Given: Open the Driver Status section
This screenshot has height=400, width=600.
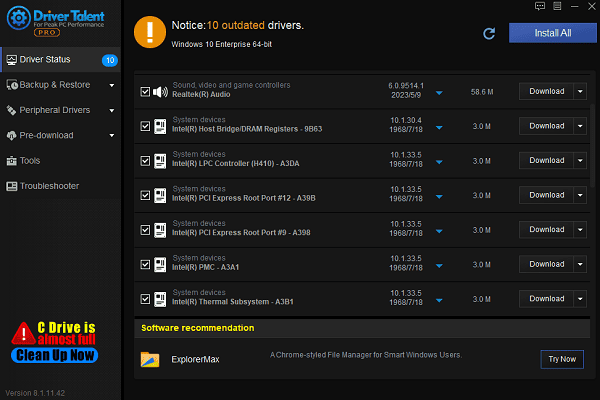Looking at the screenshot, I should (x=61, y=60).
